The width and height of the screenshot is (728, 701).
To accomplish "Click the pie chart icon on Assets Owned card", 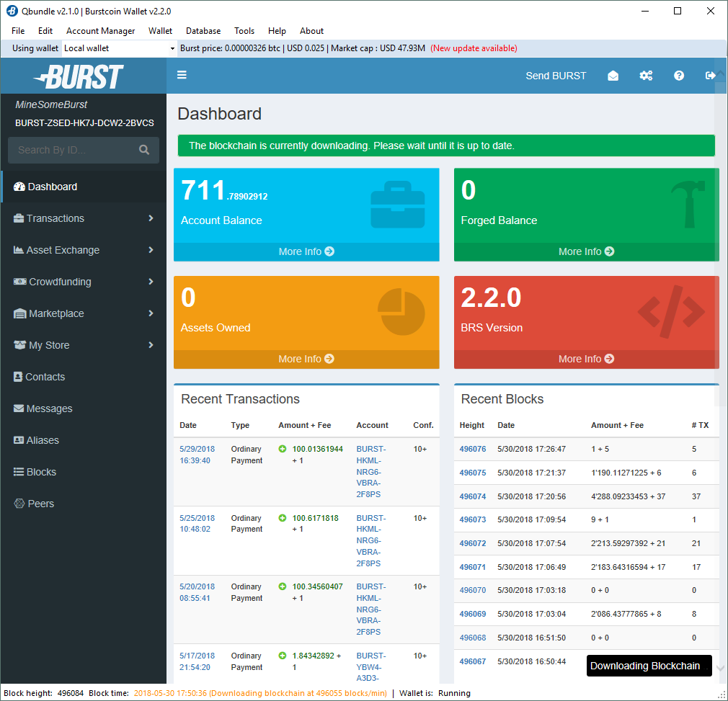I will [x=401, y=312].
